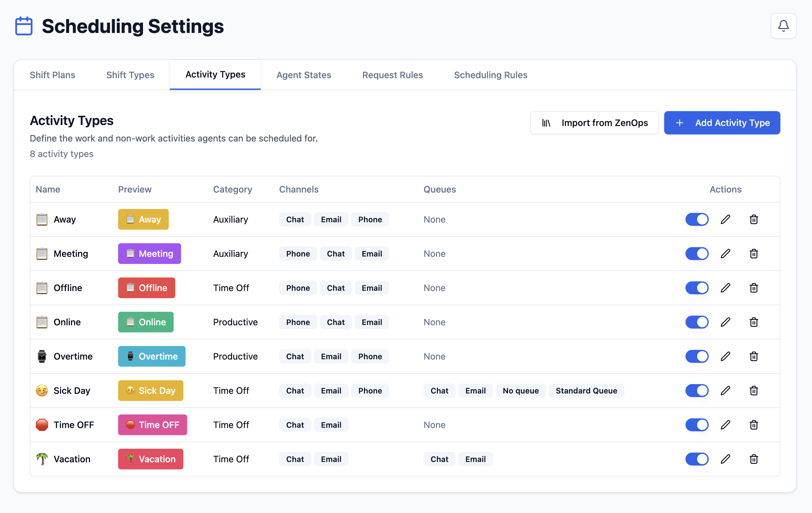Click the Name column header
The image size is (812, 513).
[48, 189]
